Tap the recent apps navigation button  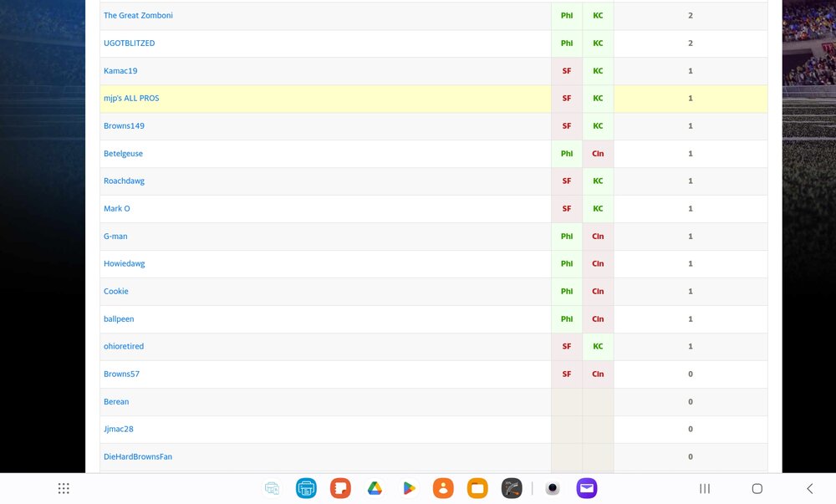(x=705, y=489)
